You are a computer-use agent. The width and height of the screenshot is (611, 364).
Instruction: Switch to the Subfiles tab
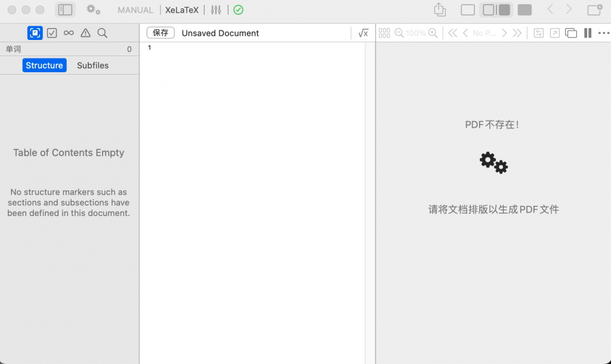92,65
